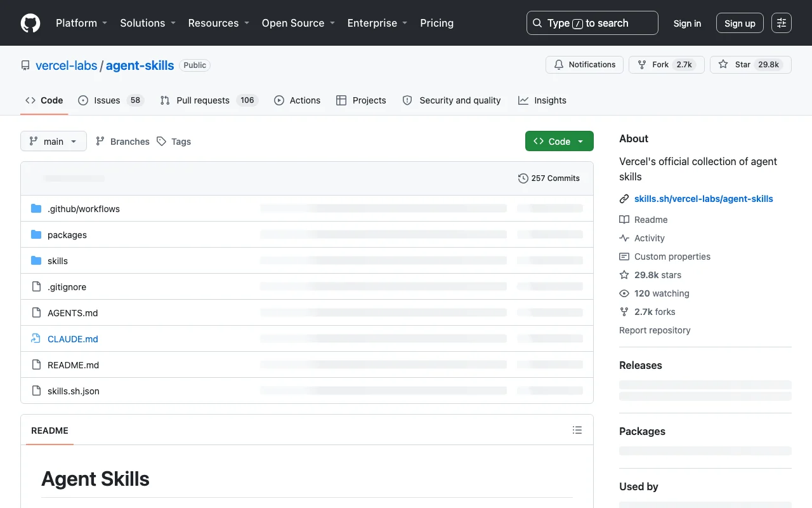The height and width of the screenshot is (508, 812).
Task: Click the symlink file icon for CLAUDE.md
Action: click(x=36, y=338)
